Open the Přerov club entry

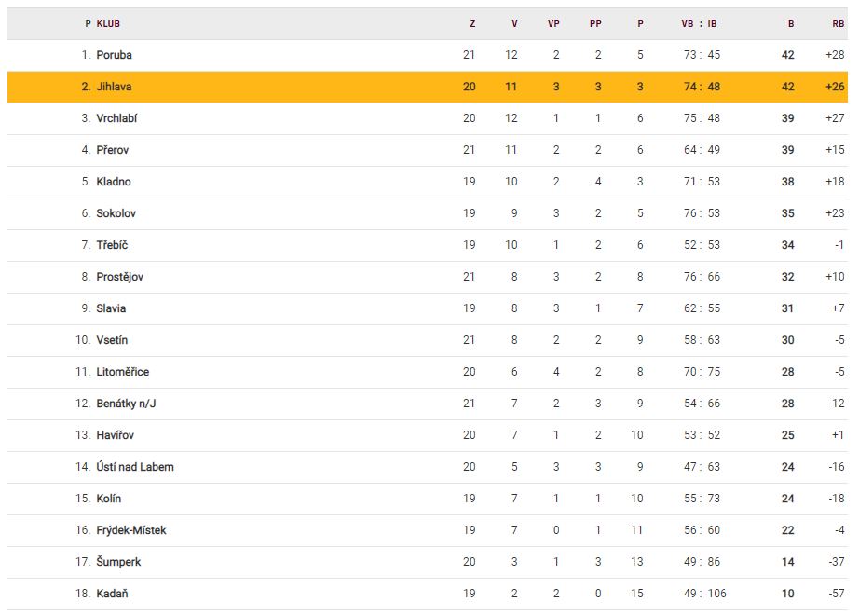pyautogui.click(x=114, y=150)
